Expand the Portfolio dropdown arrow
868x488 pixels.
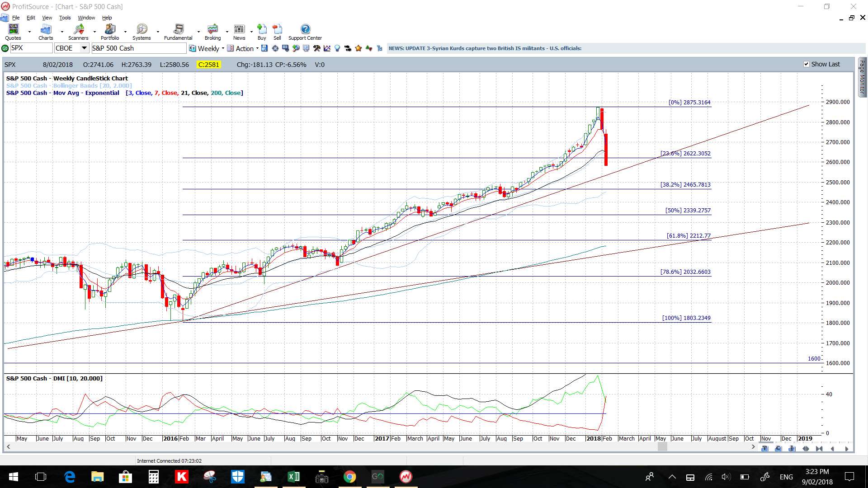point(125,32)
